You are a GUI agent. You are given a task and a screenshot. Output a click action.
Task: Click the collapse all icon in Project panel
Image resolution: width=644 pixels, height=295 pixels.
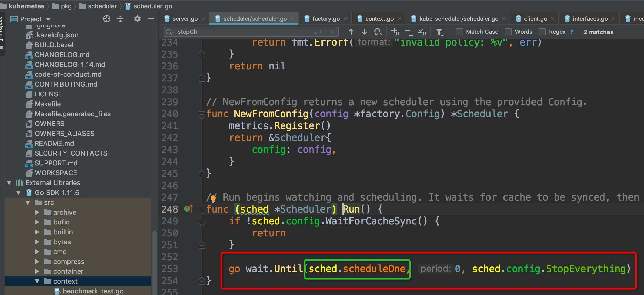(x=120, y=19)
